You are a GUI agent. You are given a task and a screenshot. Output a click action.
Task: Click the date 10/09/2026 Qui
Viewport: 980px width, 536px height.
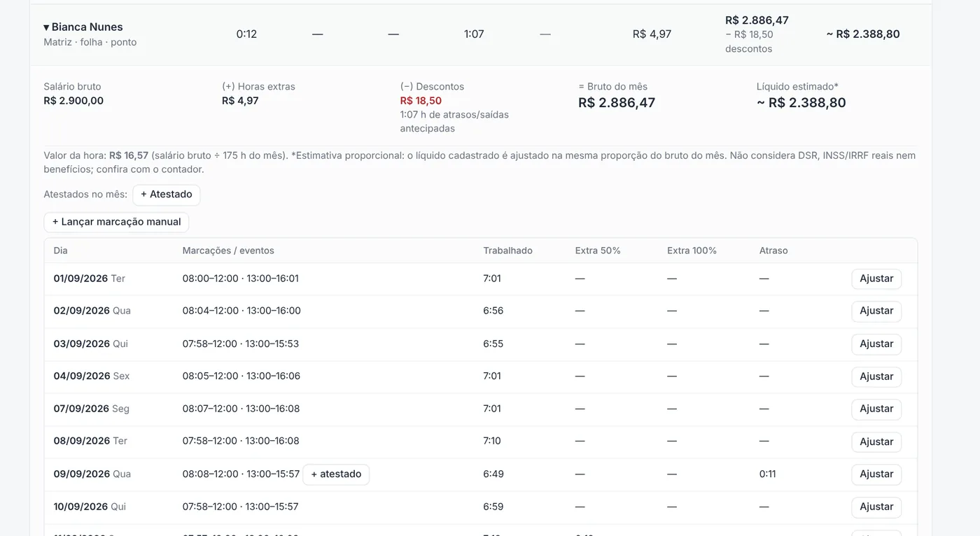tap(90, 507)
